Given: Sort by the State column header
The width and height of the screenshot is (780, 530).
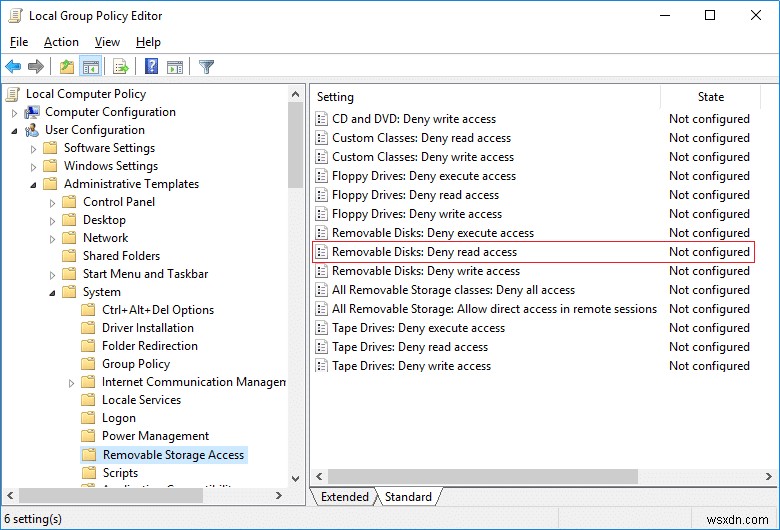Looking at the screenshot, I should point(710,97).
